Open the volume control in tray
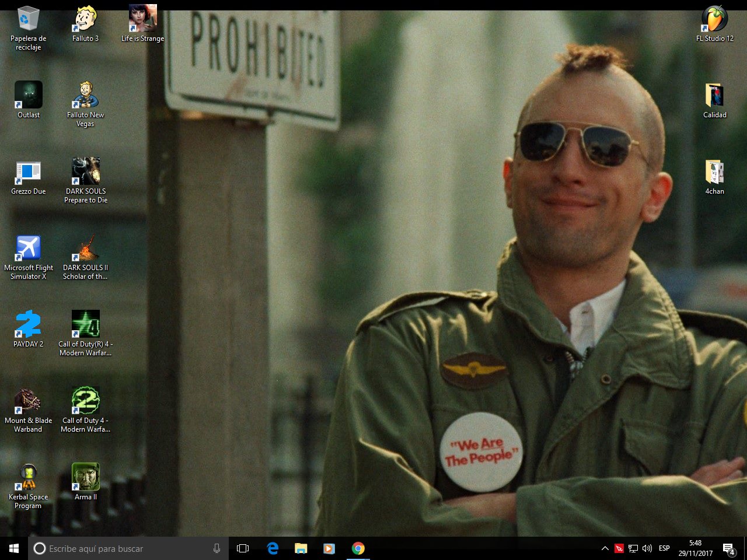Viewport: 747px width, 560px height. [x=647, y=548]
